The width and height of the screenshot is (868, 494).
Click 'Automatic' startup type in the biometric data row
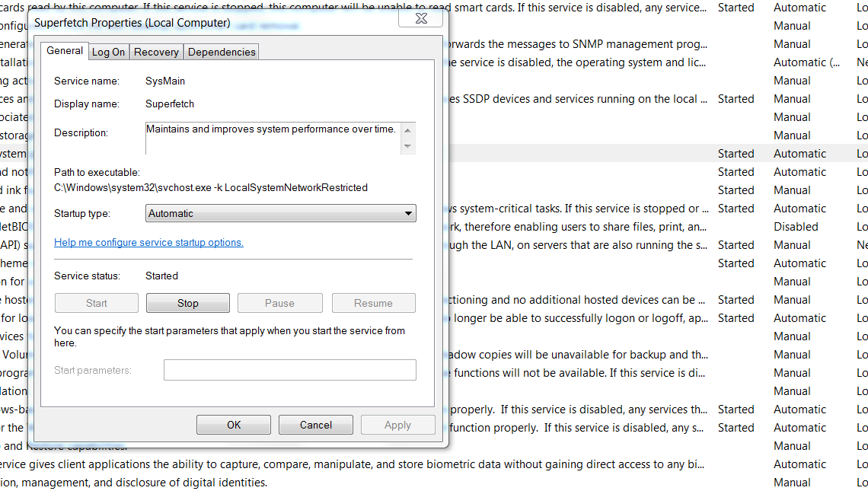tap(799, 464)
